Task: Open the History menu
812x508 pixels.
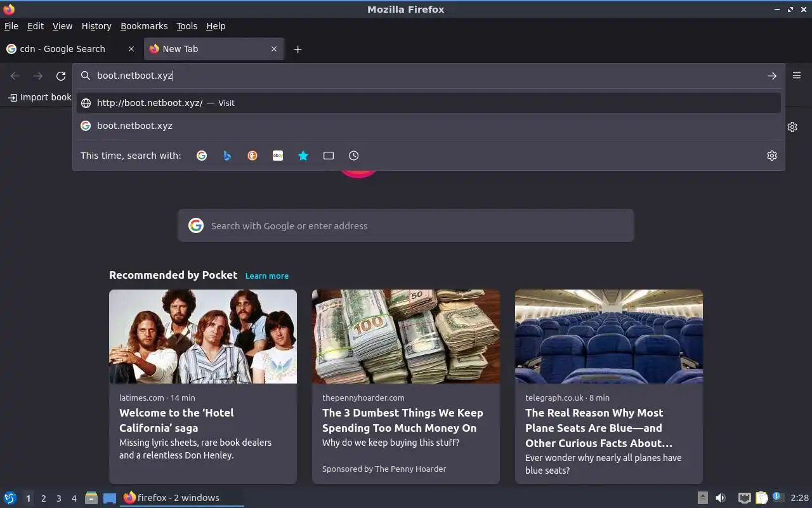Action: pyautogui.click(x=96, y=26)
